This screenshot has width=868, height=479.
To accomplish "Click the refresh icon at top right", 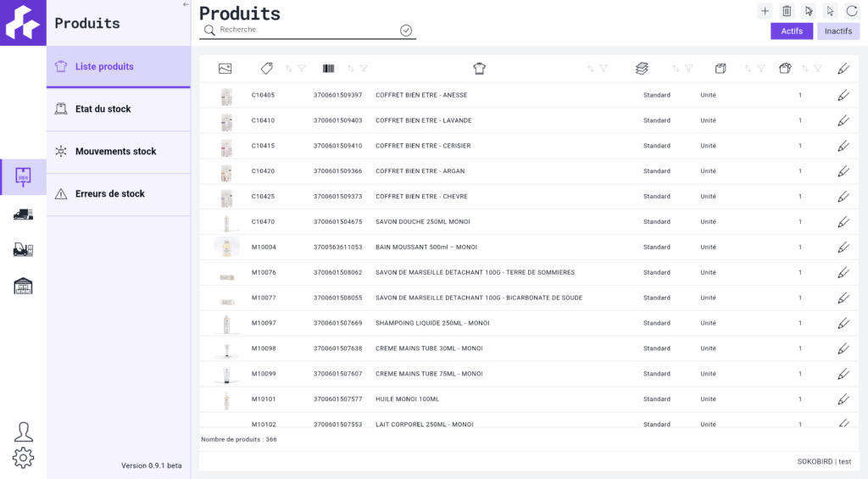I will pyautogui.click(x=852, y=11).
